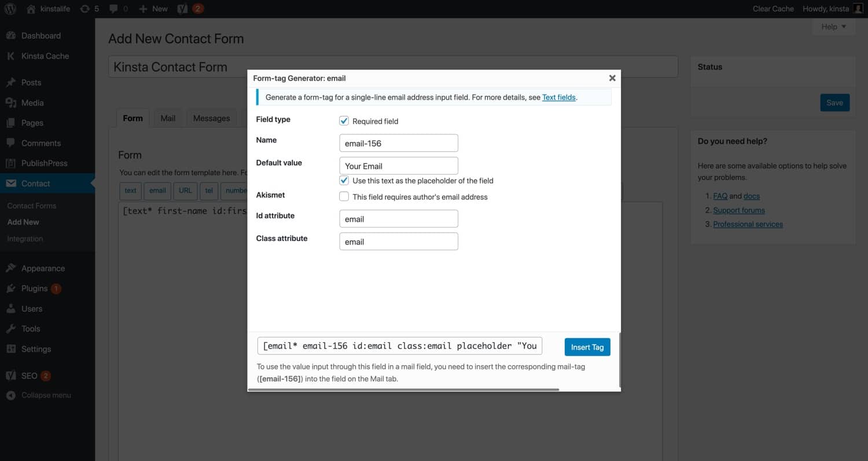Open the Help dropdown panel
Image resolution: width=868 pixels, height=461 pixels.
point(833,27)
